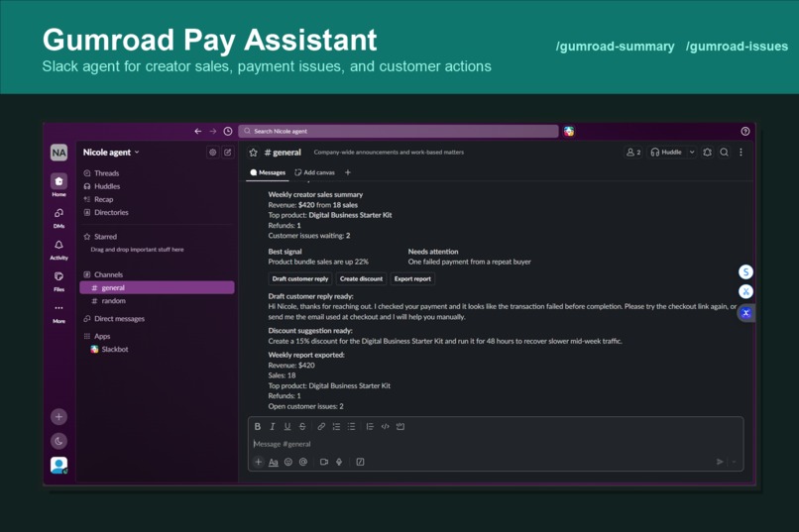Compose a new message with pencil icon
This screenshot has height=532, width=799.
228,153
